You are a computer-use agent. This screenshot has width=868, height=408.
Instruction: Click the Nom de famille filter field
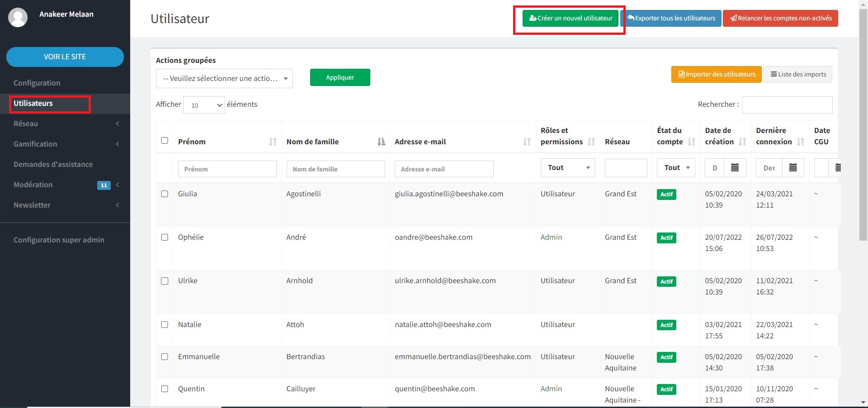click(x=335, y=169)
